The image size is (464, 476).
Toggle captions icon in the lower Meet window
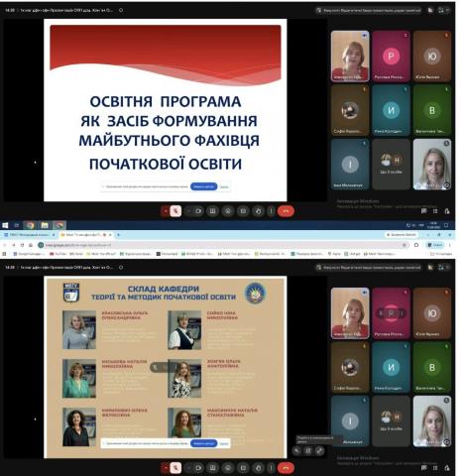[243, 468]
